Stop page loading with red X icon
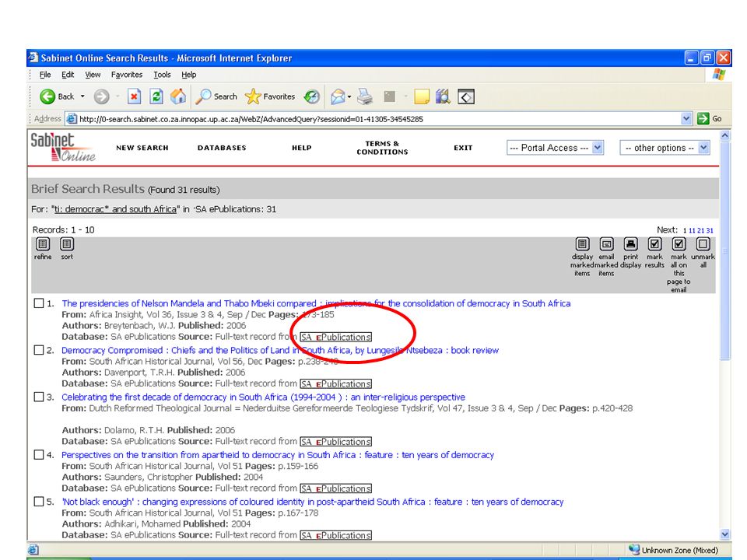Screen dimensions: 747x560 pos(134,96)
